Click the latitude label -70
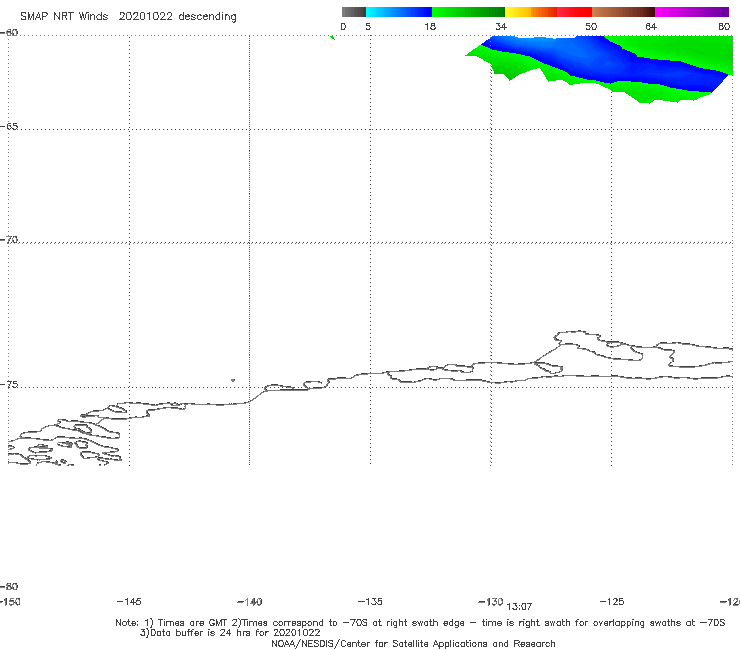 coord(9,240)
